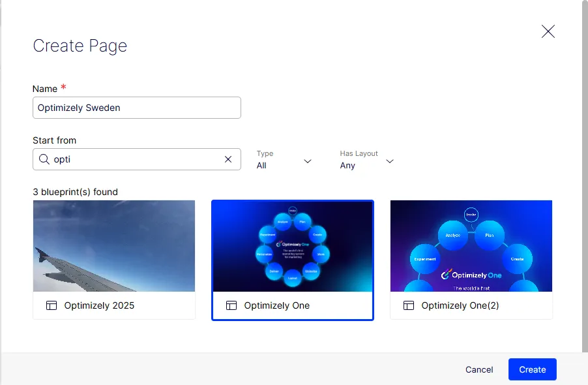The height and width of the screenshot is (385, 588).
Task: Click the magnifier search icon
Action: [x=44, y=159]
